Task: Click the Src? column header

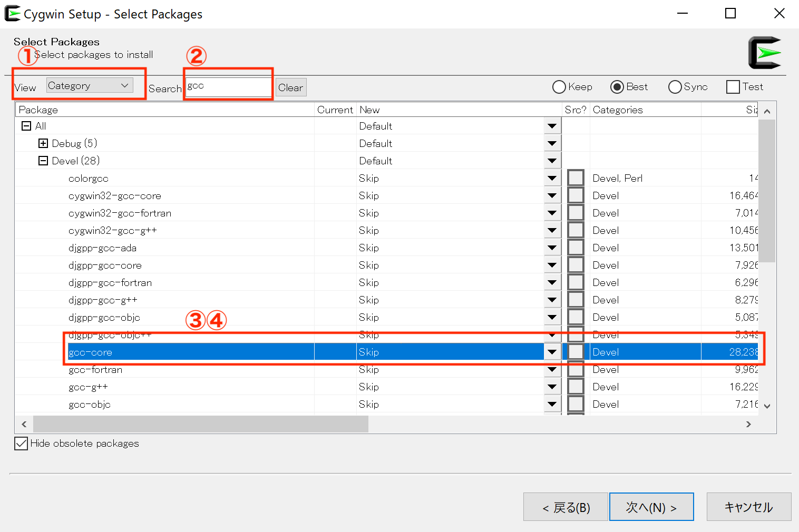Action: pyautogui.click(x=576, y=110)
